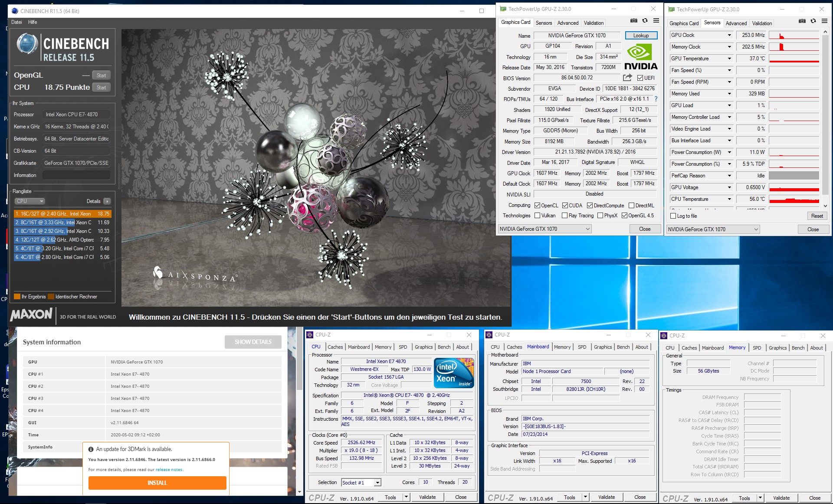This screenshot has width=833, height=504.
Task: Click info icon in 3DMark update notice
Action: click(91, 449)
